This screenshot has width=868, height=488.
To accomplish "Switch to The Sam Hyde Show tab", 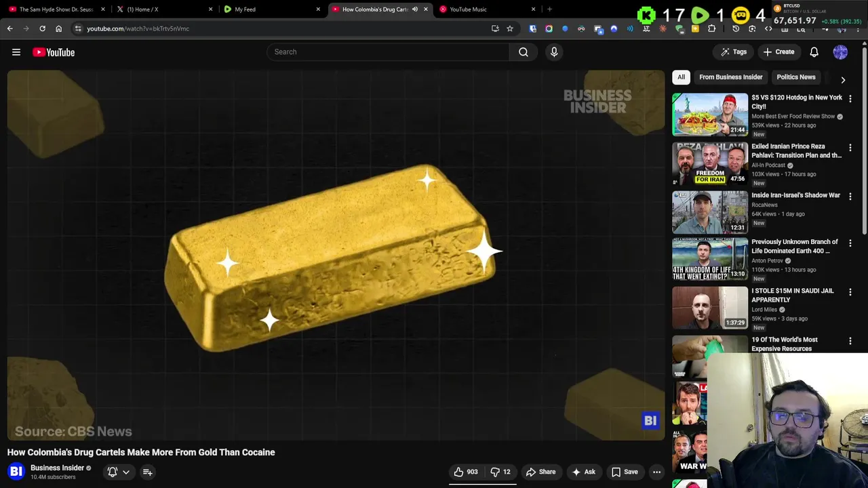I will [x=56, y=9].
